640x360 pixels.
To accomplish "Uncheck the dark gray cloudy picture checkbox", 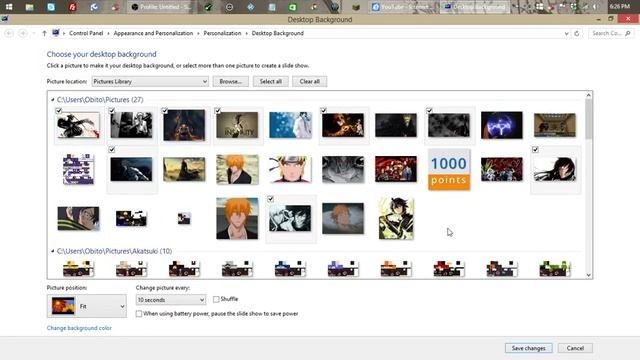I will pyautogui.click(x=429, y=111).
